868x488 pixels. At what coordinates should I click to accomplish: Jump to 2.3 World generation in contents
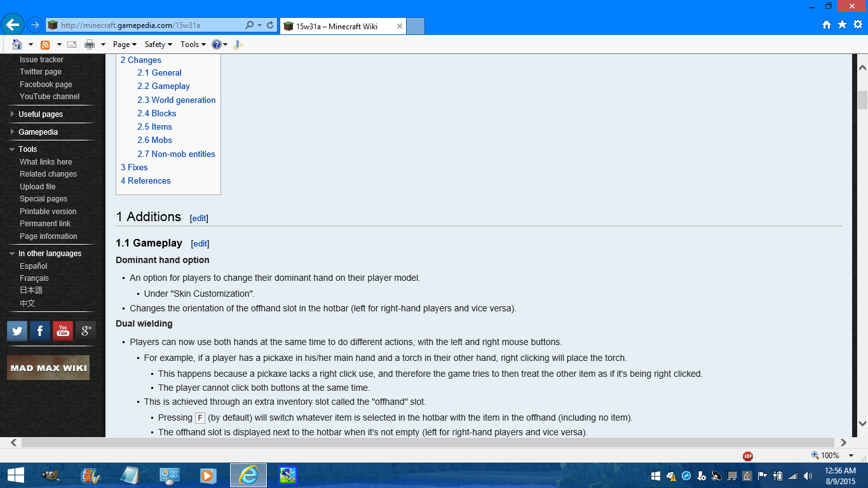tap(177, 100)
